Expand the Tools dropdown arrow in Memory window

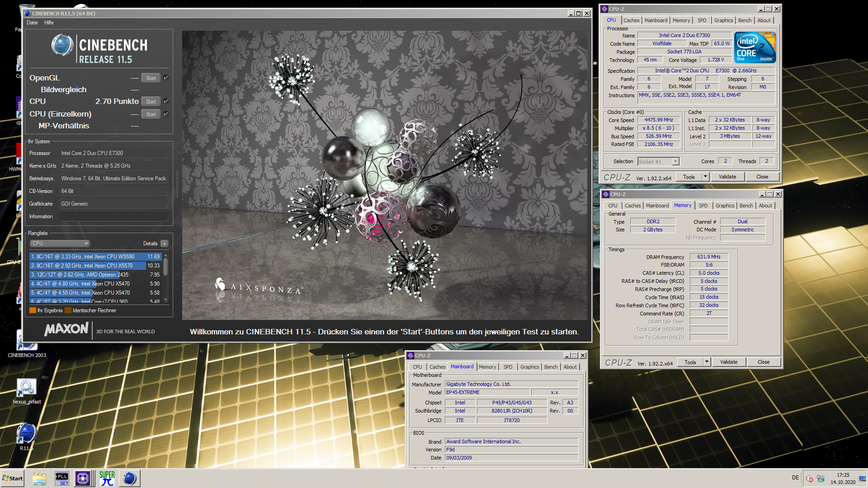tap(707, 362)
